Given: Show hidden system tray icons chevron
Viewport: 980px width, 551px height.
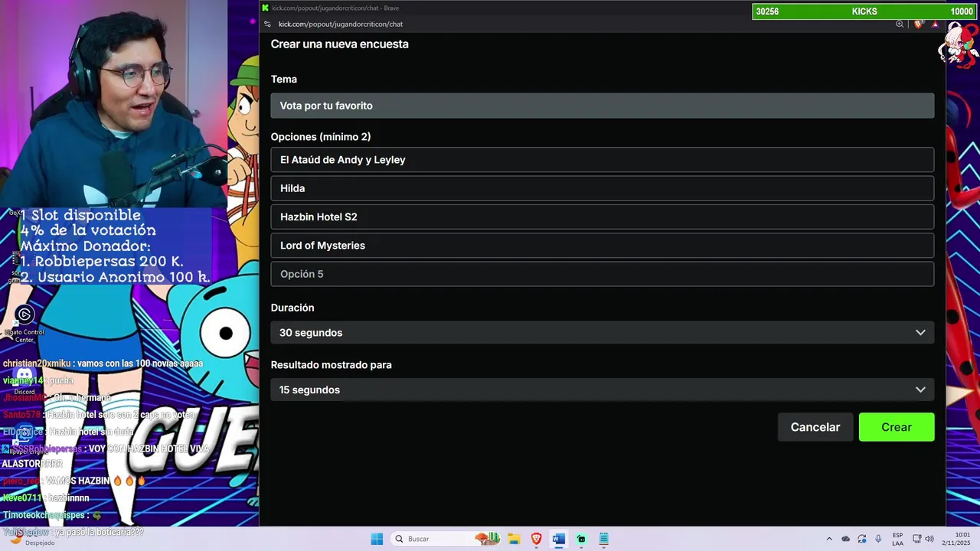Looking at the screenshot, I should pos(828,539).
